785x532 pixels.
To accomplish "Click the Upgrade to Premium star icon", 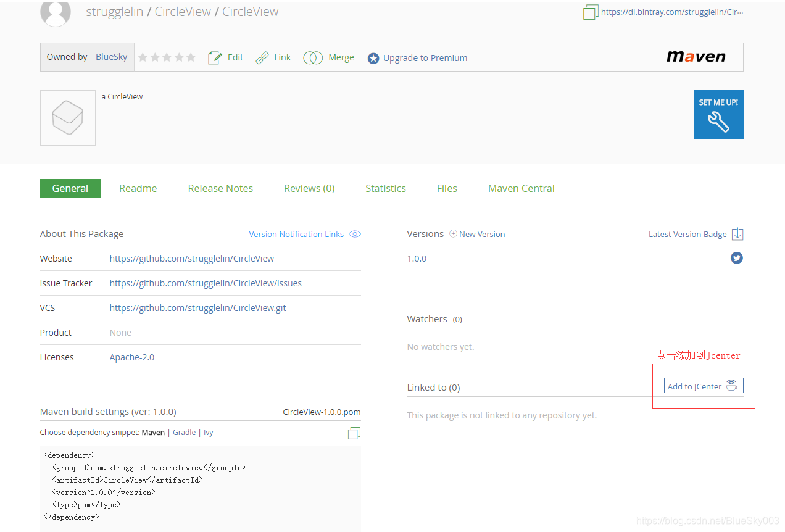I will [x=373, y=58].
